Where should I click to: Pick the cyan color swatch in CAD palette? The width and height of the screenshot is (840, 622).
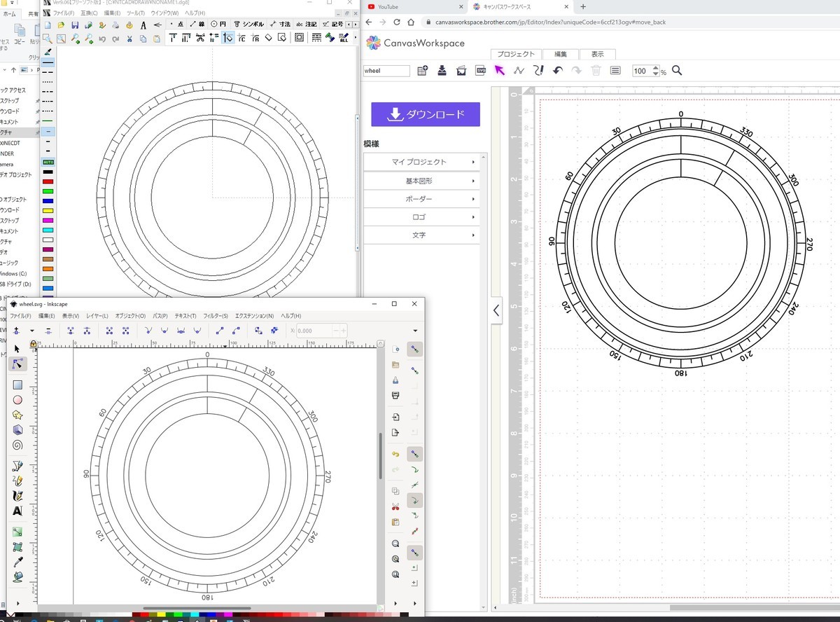tap(48, 230)
